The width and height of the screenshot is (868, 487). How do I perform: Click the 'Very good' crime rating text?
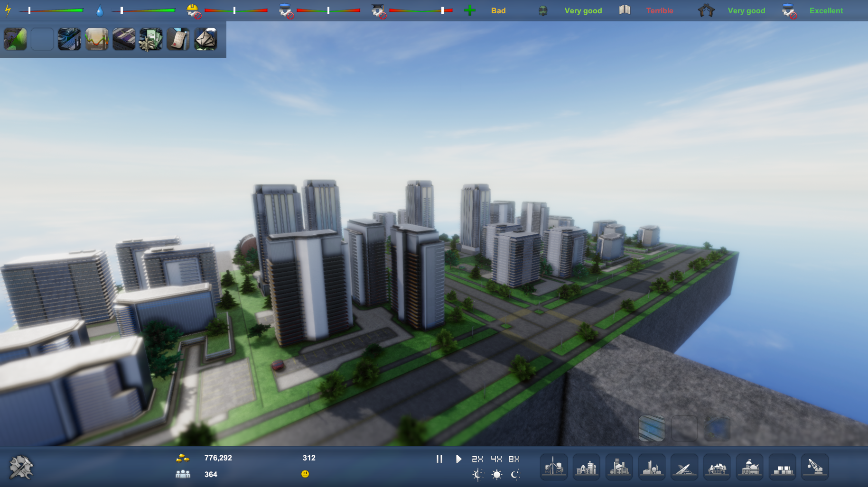747,10
